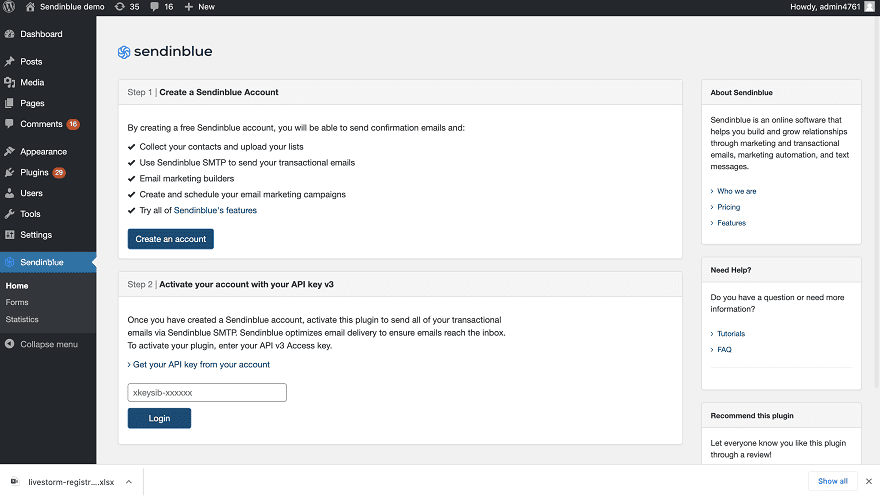880x499 pixels.
Task: Click the WordPress logo icon
Action: 9,7
